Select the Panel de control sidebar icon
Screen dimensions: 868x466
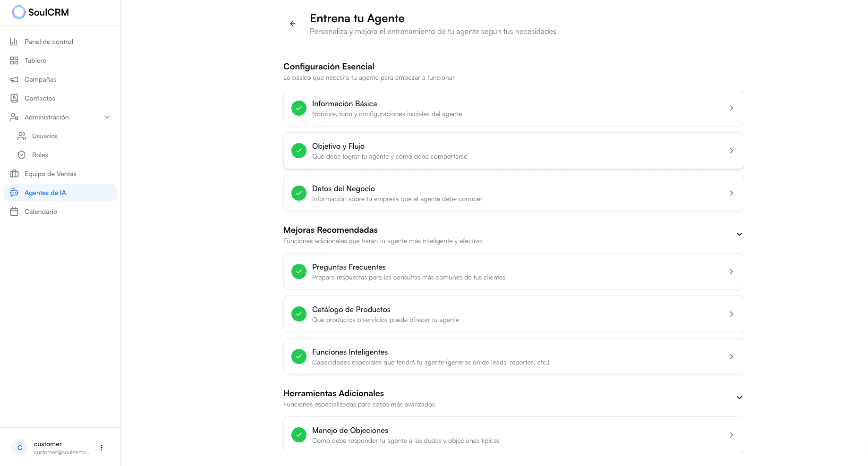(15, 42)
